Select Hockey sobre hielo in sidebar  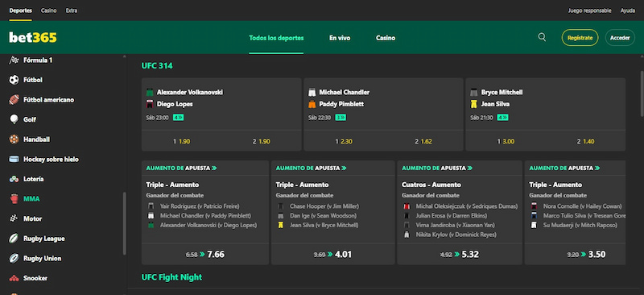51,160
